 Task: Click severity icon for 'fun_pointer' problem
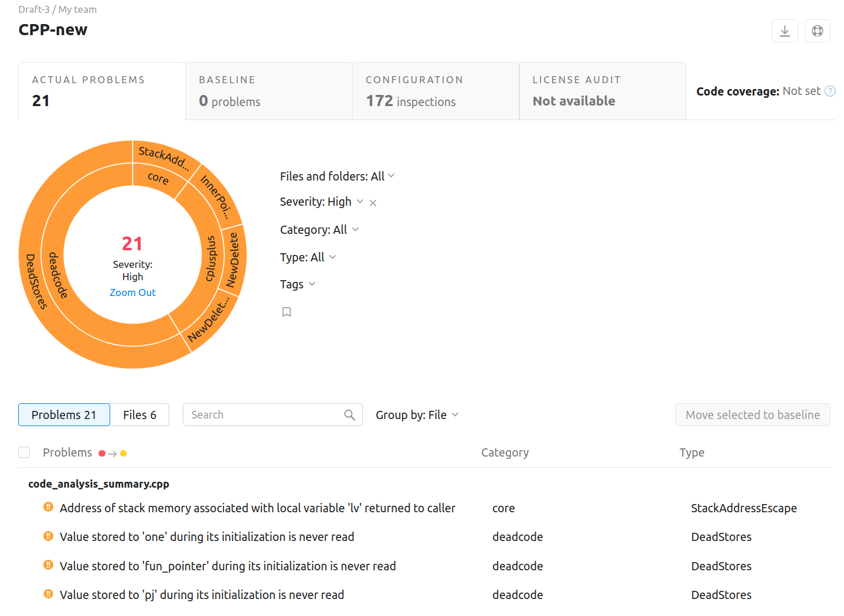click(x=49, y=566)
